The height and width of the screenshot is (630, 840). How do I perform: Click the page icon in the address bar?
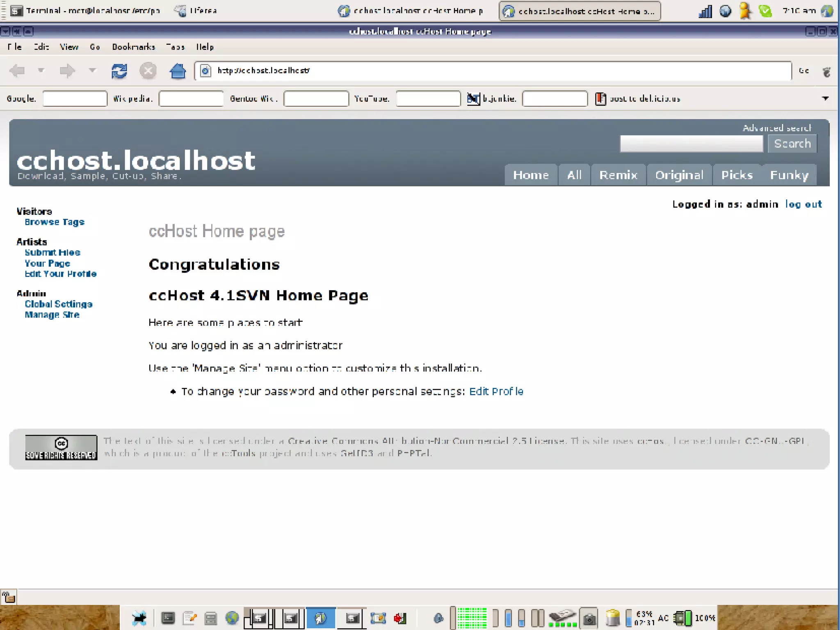(206, 71)
